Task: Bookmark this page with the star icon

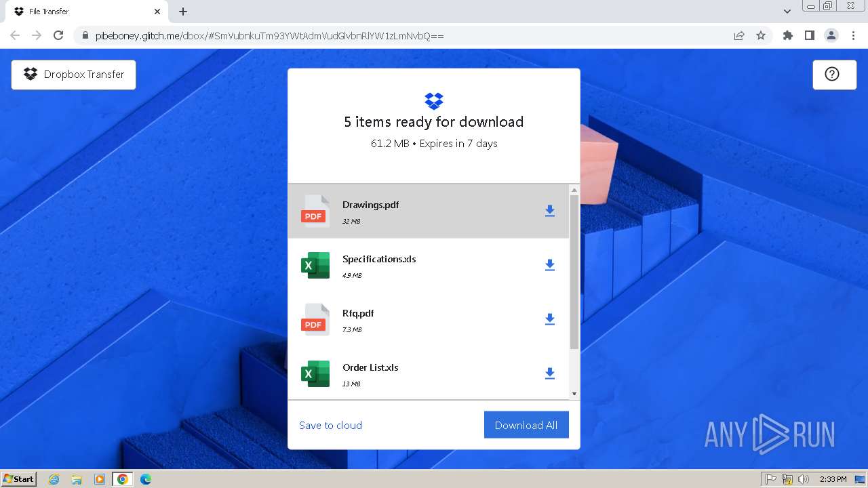Action: [761, 35]
